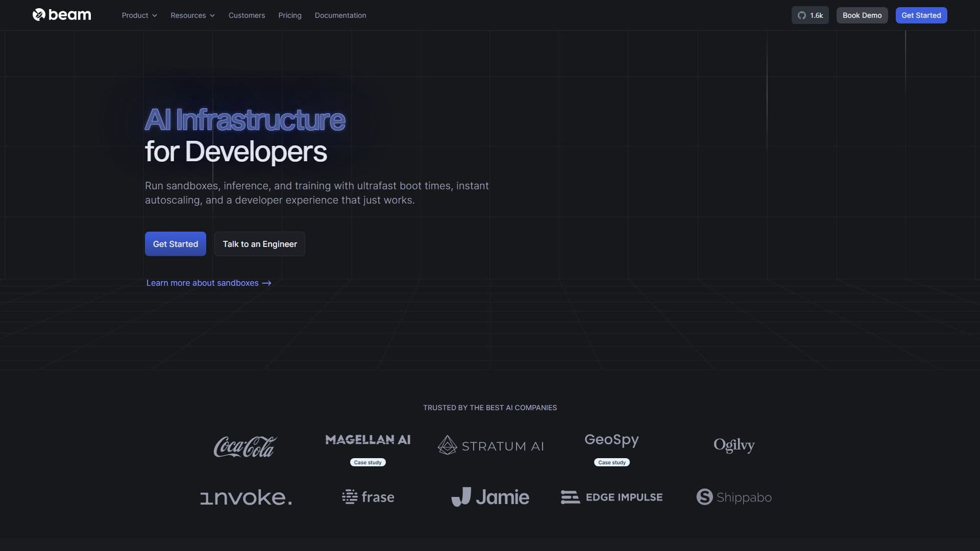
Task: Click Talk to an Engineer button
Action: (259, 244)
